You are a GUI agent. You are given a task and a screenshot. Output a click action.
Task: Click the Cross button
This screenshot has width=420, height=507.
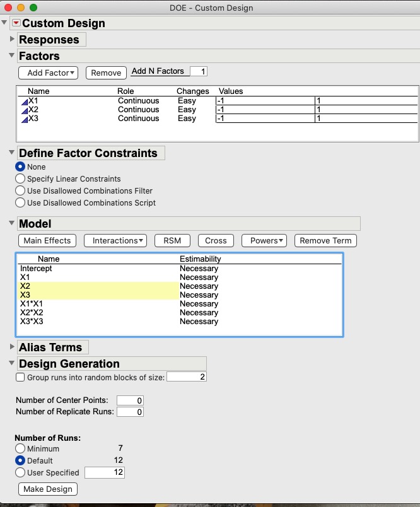[216, 240]
